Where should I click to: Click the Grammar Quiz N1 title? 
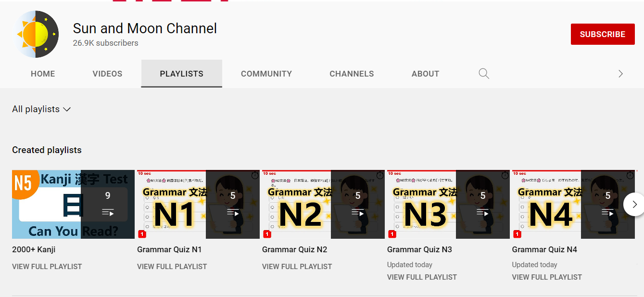169,249
